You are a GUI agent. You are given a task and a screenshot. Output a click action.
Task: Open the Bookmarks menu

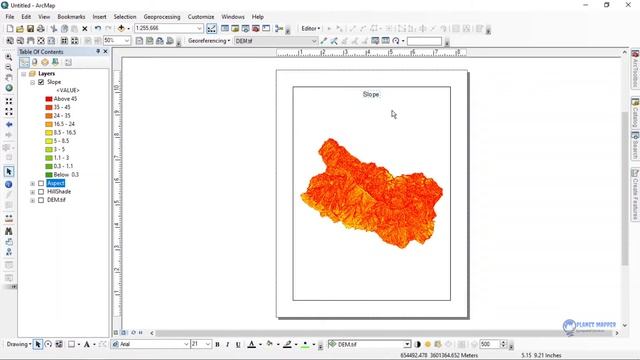71,17
